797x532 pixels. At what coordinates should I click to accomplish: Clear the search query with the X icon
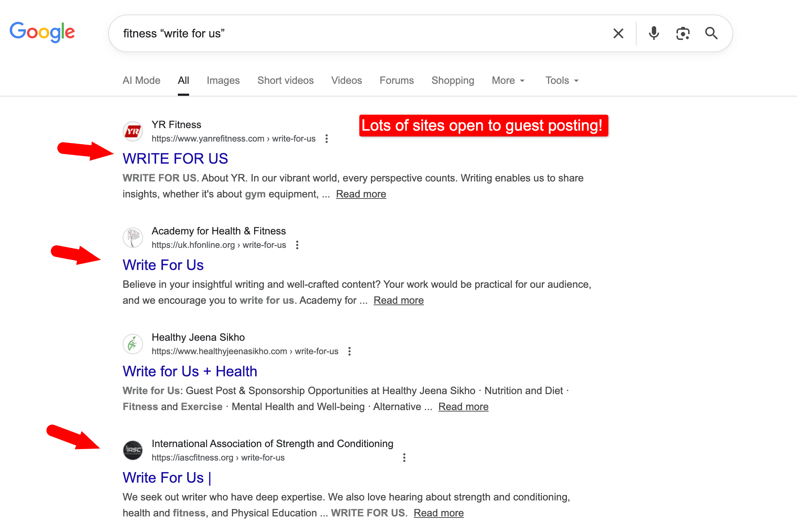[618, 33]
